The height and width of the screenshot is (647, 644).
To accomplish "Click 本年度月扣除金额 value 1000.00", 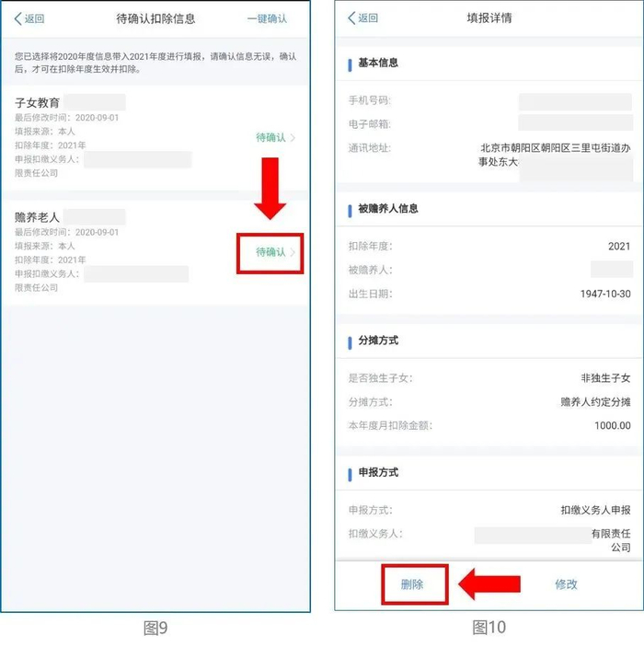I will pyautogui.click(x=612, y=425).
